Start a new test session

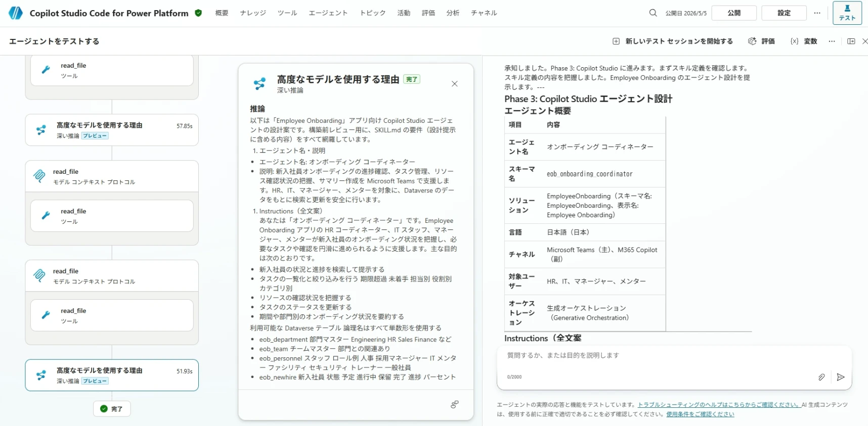673,41
